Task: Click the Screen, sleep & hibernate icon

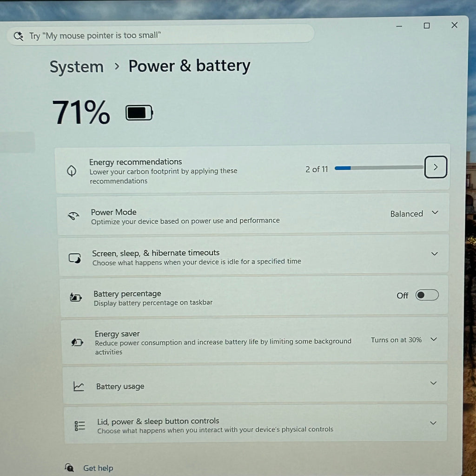Action: point(75,258)
